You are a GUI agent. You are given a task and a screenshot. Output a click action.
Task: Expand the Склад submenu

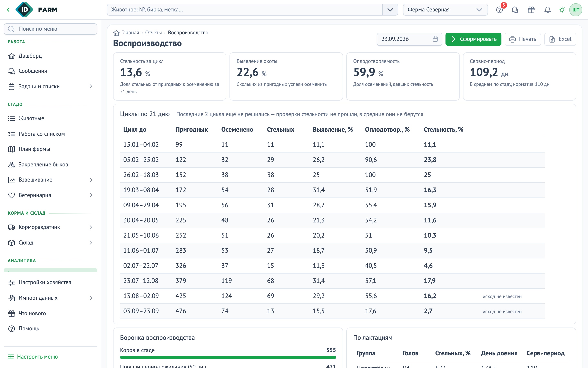pyautogui.click(x=91, y=243)
